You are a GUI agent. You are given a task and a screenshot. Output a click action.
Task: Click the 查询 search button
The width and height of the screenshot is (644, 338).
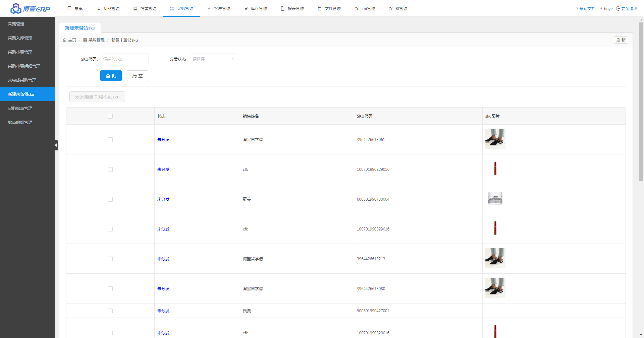coord(111,76)
